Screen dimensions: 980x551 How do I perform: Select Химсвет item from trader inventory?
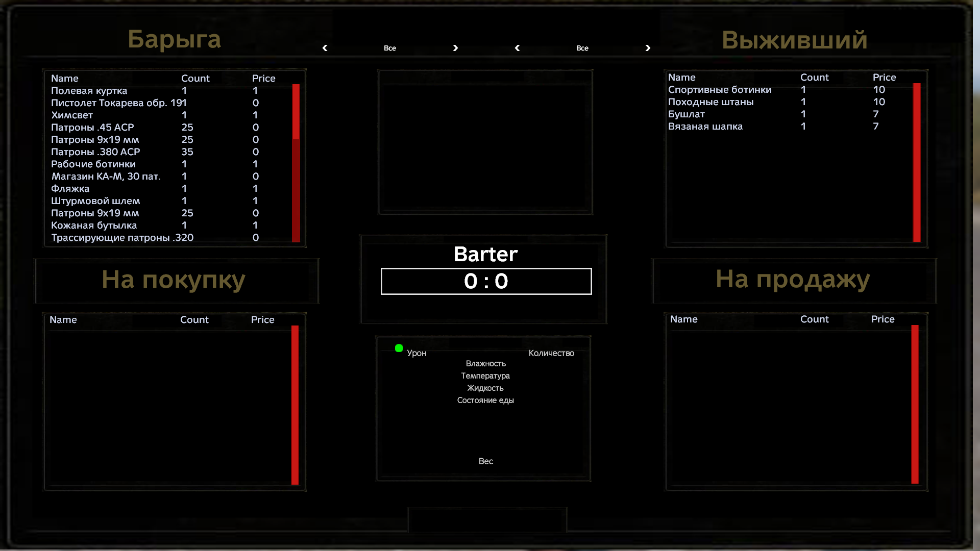[72, 115]
